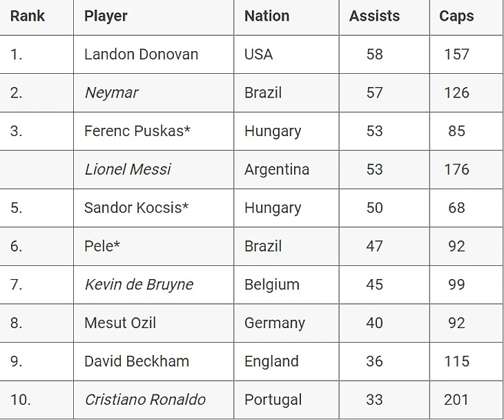Click the Player column header
The width and height of the screenshot is (504, 420).
[106, 16]
